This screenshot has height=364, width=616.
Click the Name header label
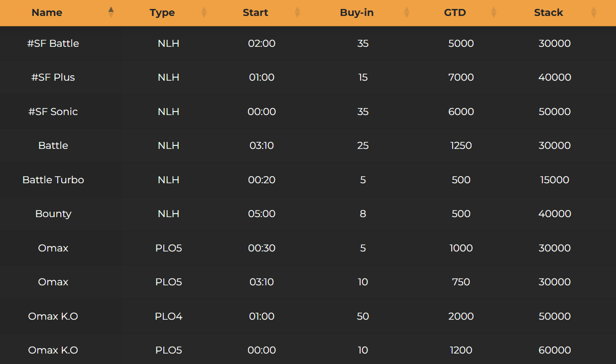tap(47, 12)
